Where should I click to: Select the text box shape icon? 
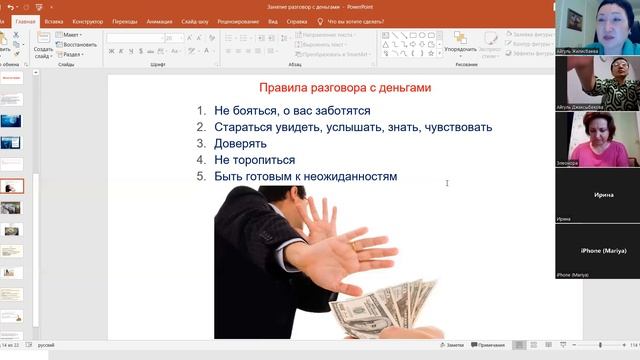pyautogui.click(x=386, y=36)
